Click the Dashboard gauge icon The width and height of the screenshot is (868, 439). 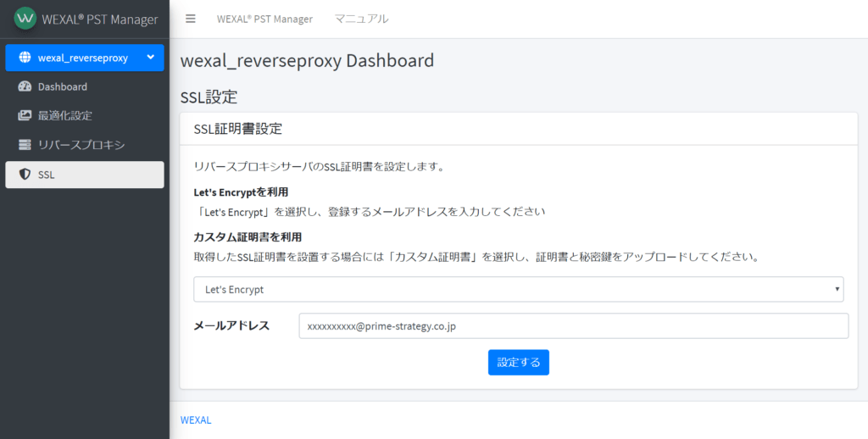click(25, 86)
